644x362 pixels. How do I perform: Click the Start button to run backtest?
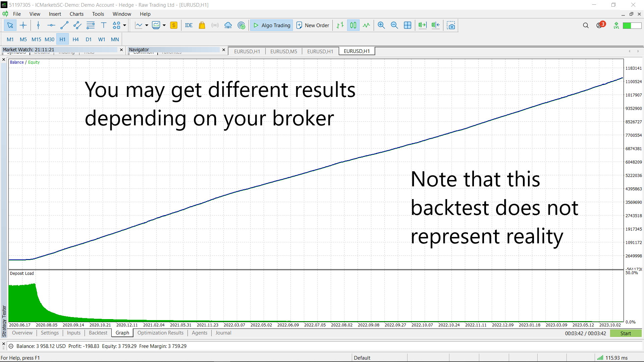coord(626,333)
